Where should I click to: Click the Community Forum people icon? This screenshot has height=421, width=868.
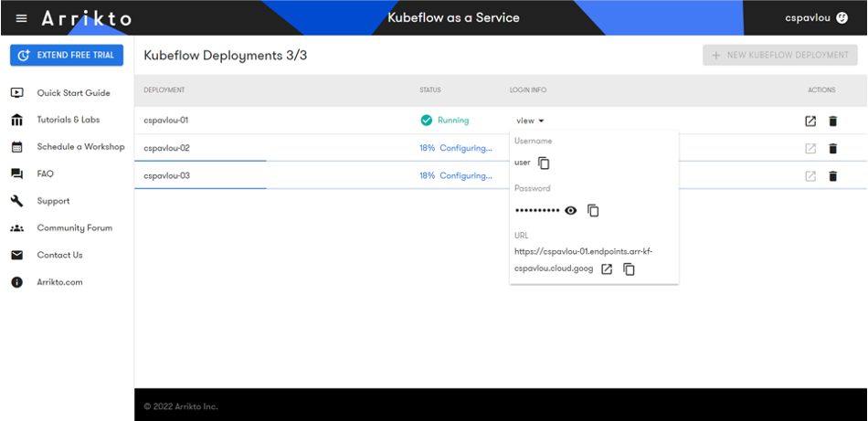point(17,228)
